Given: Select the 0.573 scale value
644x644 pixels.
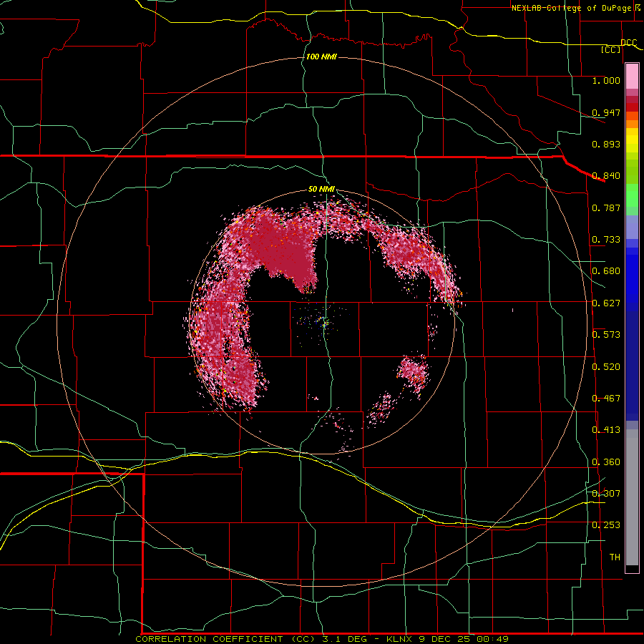Looking at the screenshot, I should click(x=606, y=335).
